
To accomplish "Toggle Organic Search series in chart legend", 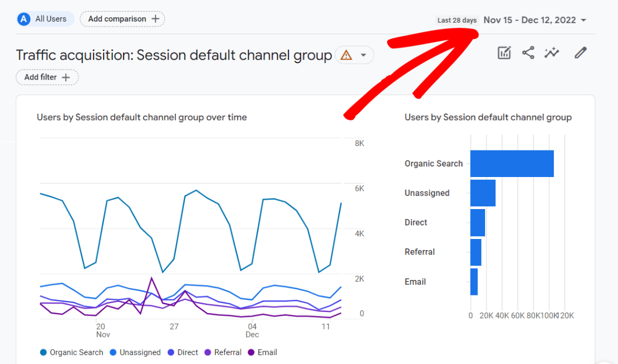I will [71, 352].
